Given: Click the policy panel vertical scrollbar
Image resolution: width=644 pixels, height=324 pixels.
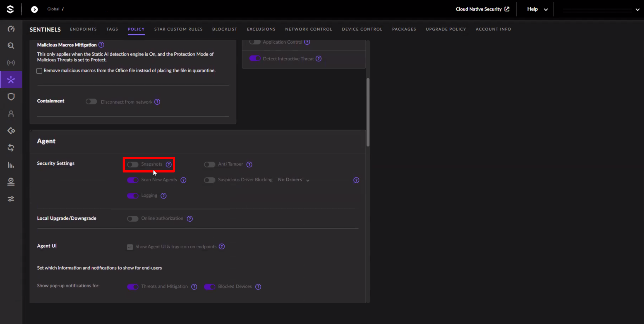Looking at the screenshot, I should click(x=368, y=112).
